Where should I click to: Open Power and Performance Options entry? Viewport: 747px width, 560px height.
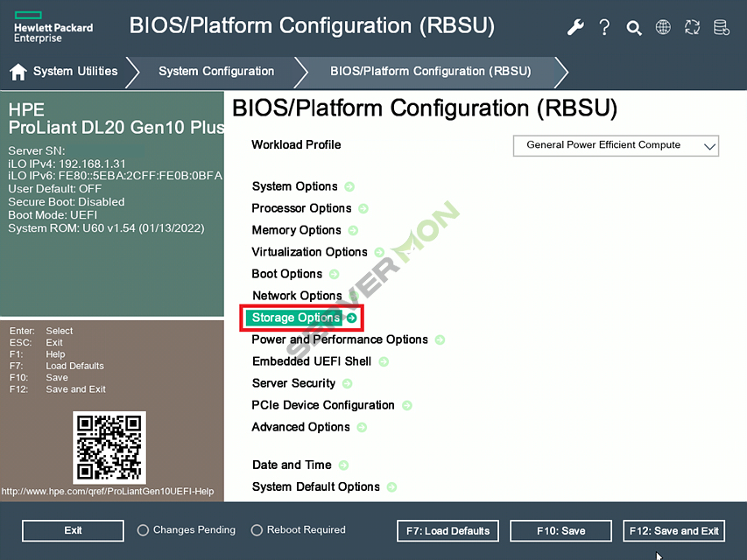coord(340,339)
